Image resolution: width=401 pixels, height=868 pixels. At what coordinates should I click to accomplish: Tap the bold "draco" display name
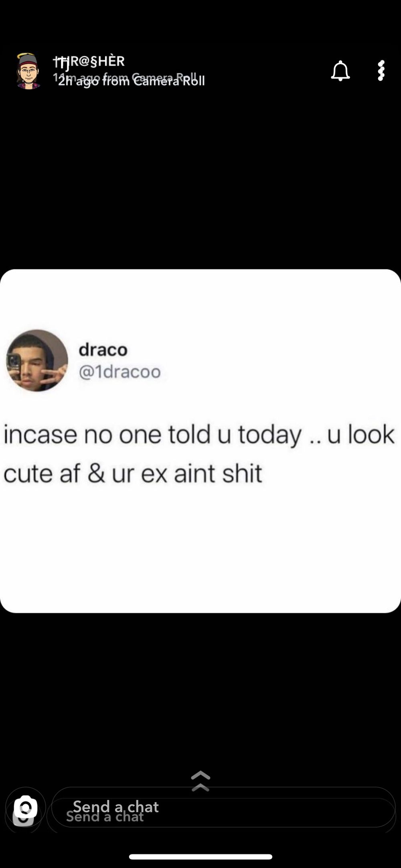click(103, 350)
